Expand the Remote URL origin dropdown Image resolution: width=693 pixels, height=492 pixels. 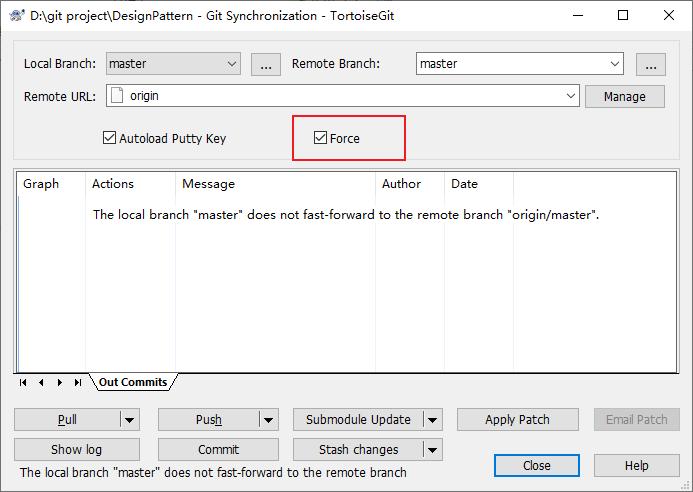[571, 95]
